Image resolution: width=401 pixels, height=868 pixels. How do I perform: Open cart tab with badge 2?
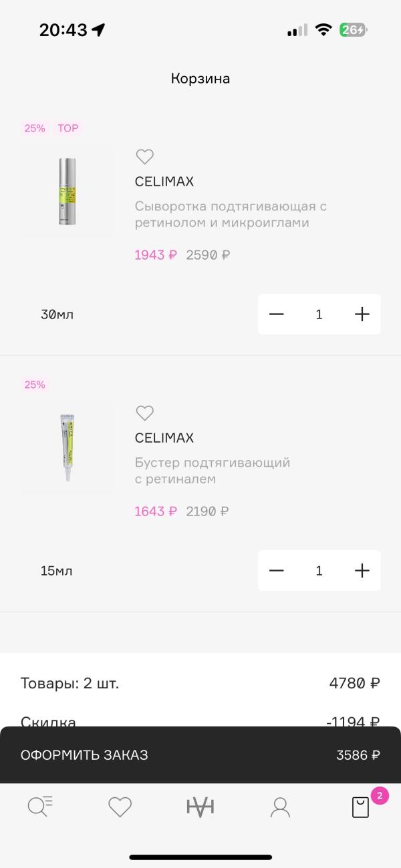(361, 807)
